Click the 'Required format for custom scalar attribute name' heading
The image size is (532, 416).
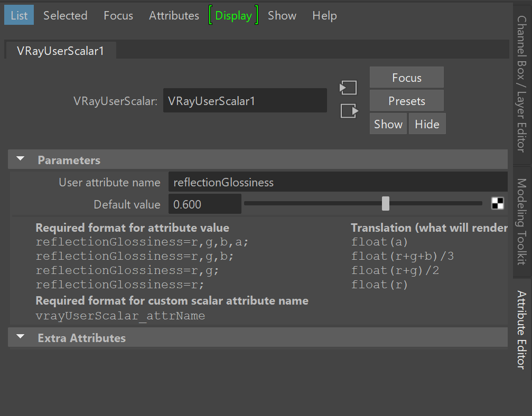[x=172, y=301]
